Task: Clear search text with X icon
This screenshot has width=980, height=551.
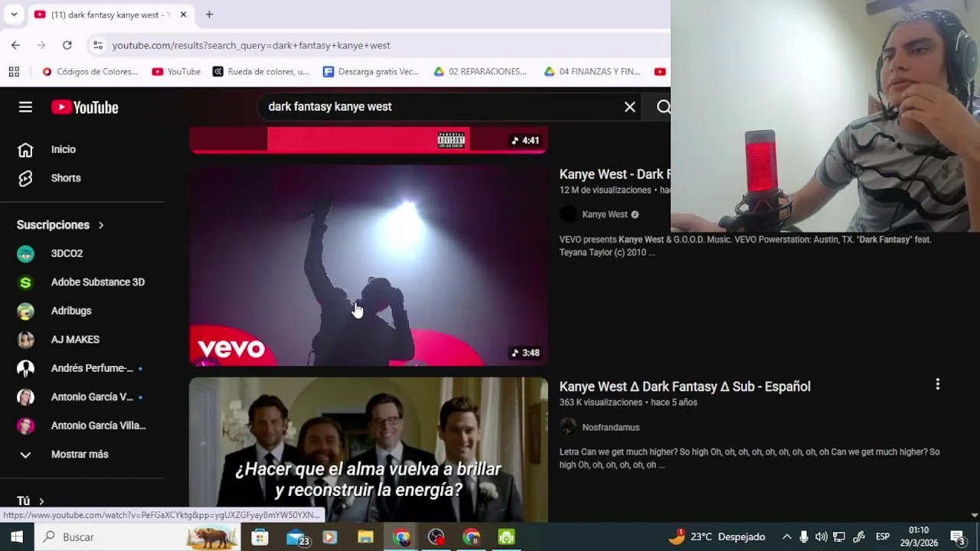Action: point(629,107)
